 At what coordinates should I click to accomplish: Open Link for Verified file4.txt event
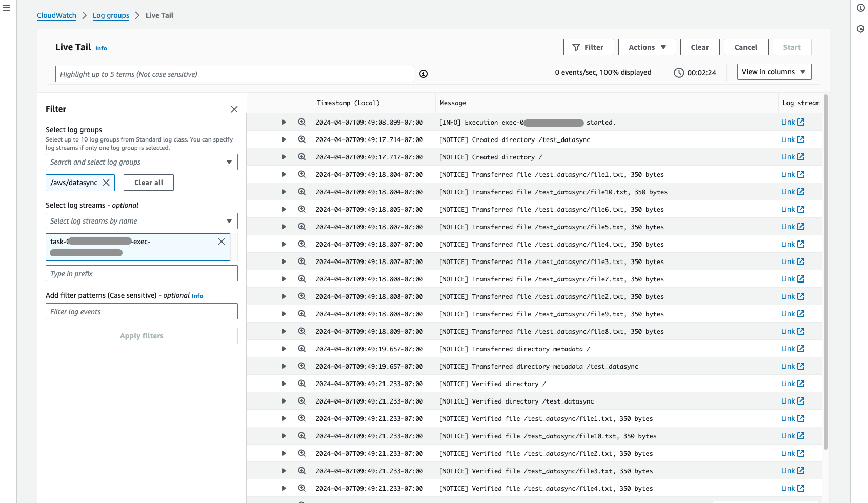click(x=793, y=488)
